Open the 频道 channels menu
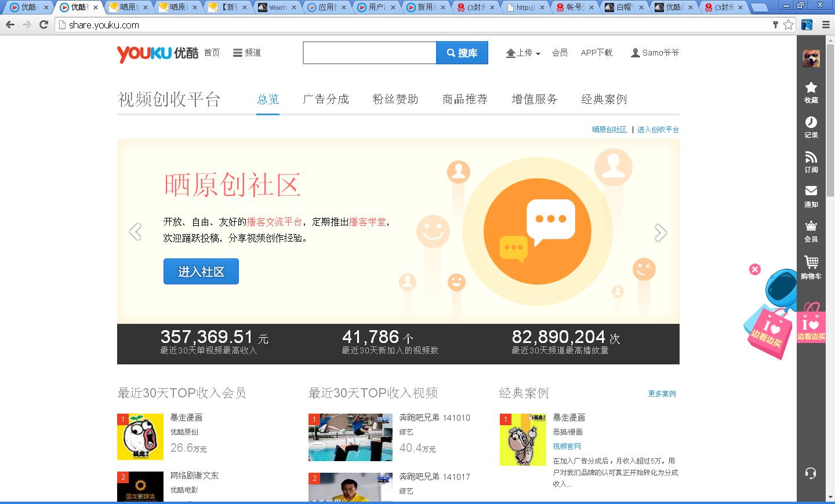835x504 pixels. coord(247,53)
